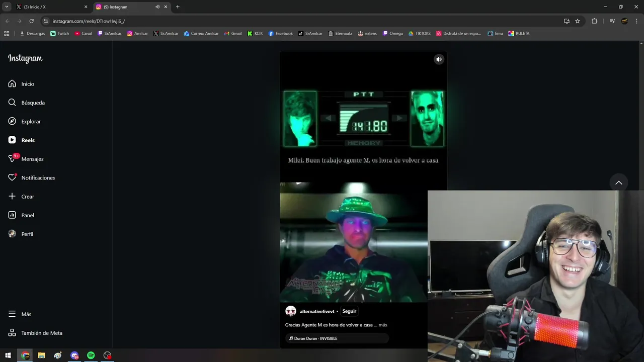Open Canal bookmark
The height and width of the screenshot is (362, 644).
point(84,34)
